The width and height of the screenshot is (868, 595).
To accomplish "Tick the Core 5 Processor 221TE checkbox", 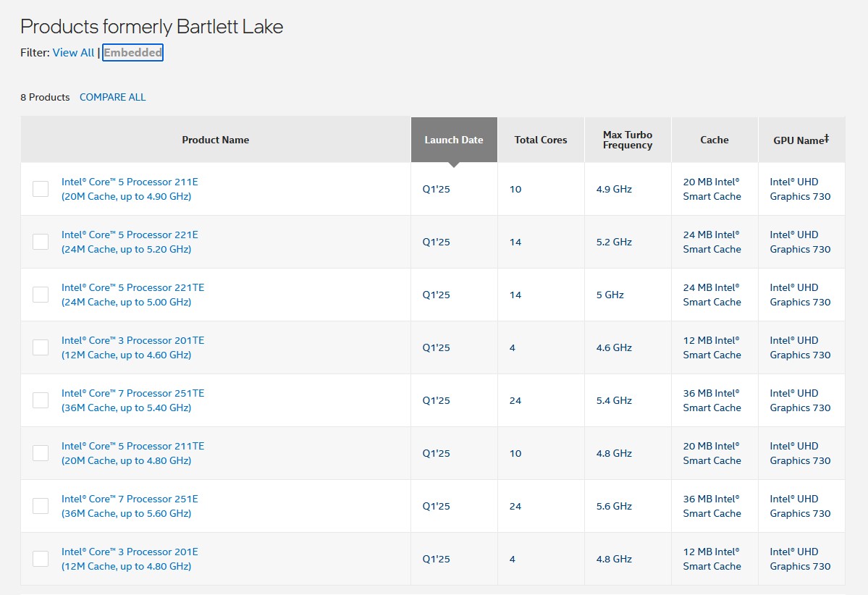I will point(40,295).
